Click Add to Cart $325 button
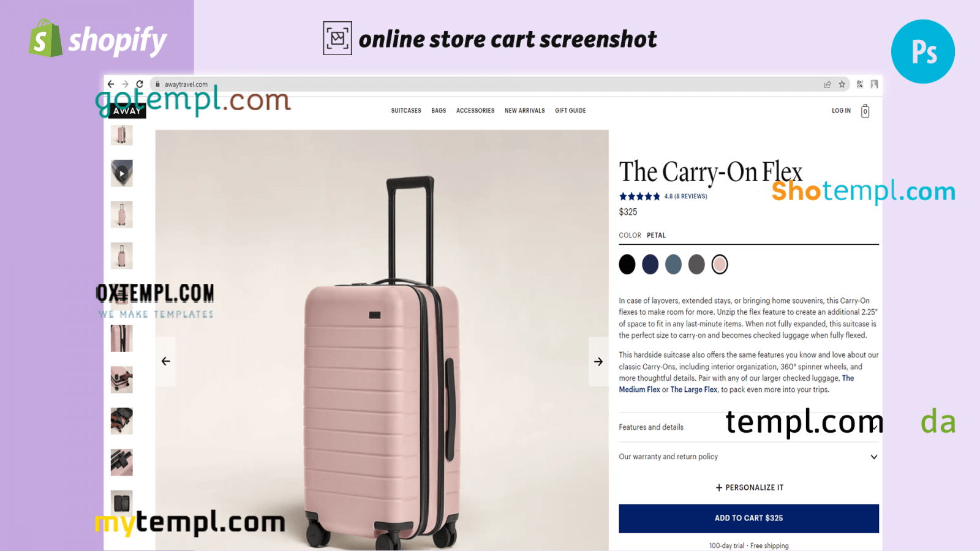The height and width of the screenshot is (551, 980). pyautogui.click(x=748, y=518)
